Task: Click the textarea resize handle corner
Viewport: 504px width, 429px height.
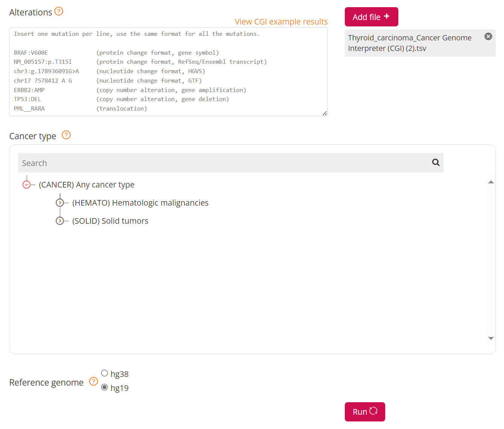Action: 325,113
